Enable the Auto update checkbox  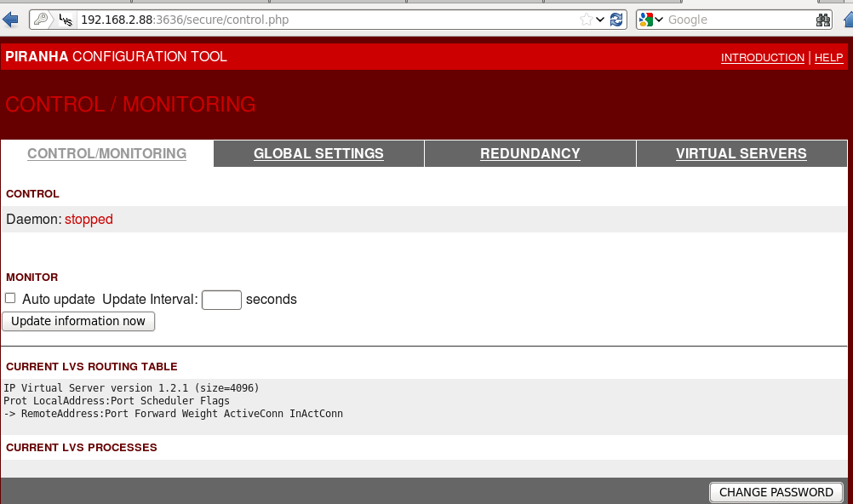pyautogui.click(x=10, y=298)
